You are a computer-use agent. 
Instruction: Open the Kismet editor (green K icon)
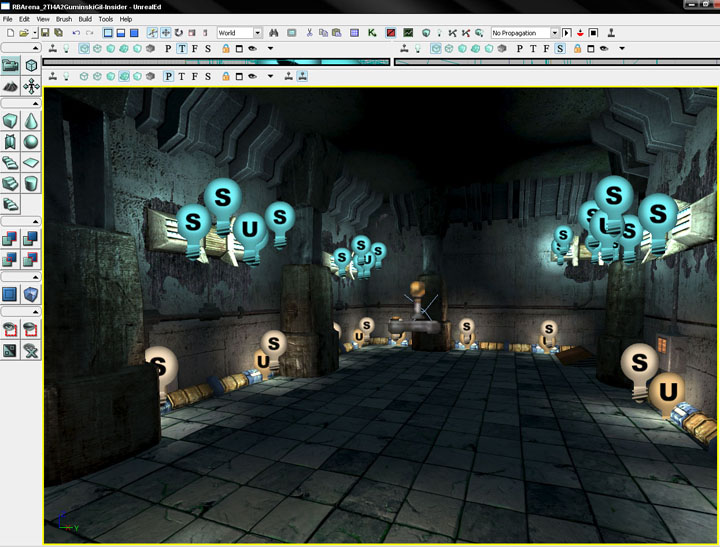pos(372,33)
